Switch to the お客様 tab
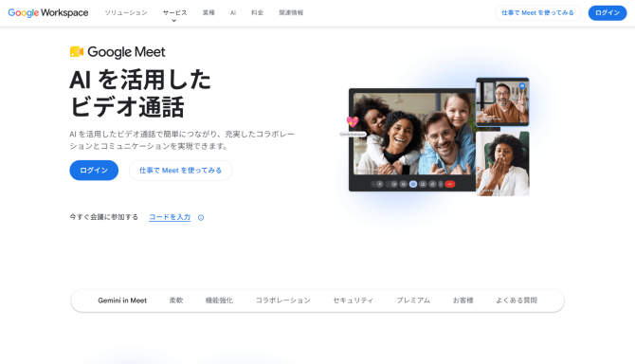 click(x=463, y=300)
